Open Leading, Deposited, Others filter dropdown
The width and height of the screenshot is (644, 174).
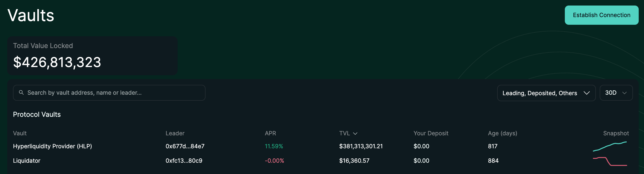click(540, 93)
